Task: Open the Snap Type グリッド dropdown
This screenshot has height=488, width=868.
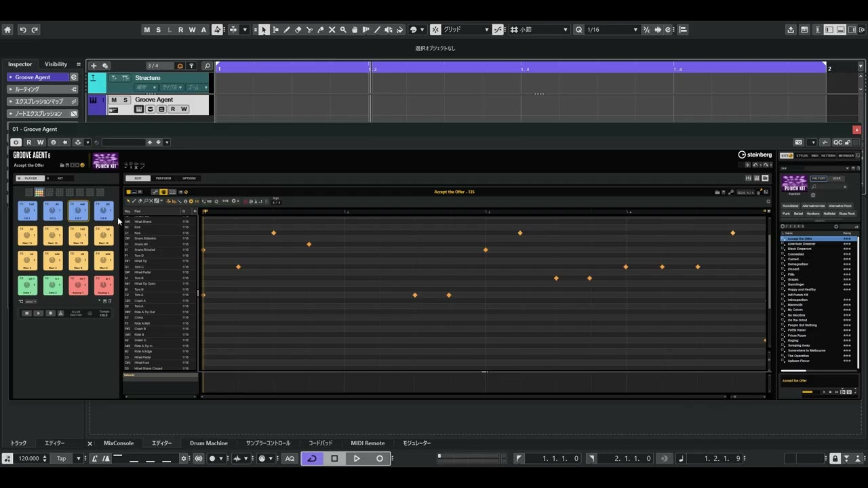Action: pos(466,30)
